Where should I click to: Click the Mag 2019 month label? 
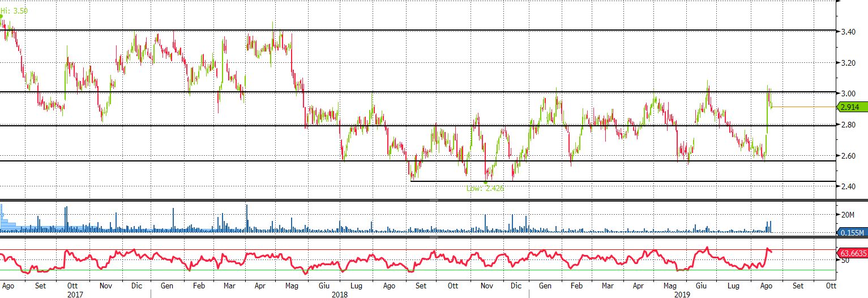pyautogui.click(x=670, y=286)
